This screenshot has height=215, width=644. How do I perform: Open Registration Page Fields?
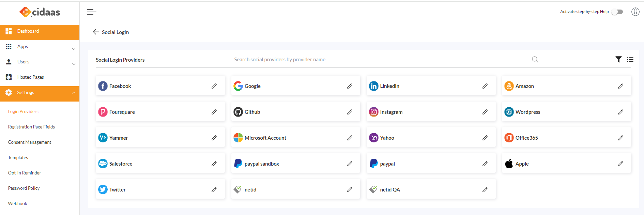31,127
